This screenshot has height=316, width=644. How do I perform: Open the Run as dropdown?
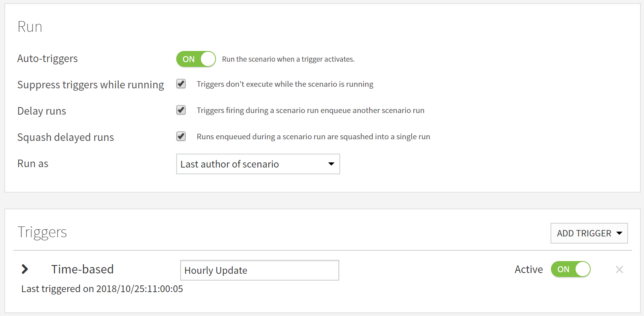point(258,164)
